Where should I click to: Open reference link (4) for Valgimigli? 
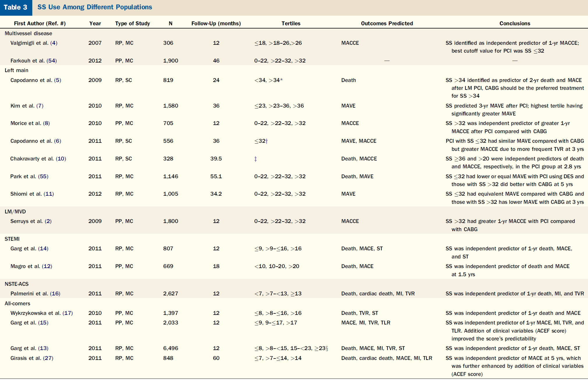click(x=54, y=43)
